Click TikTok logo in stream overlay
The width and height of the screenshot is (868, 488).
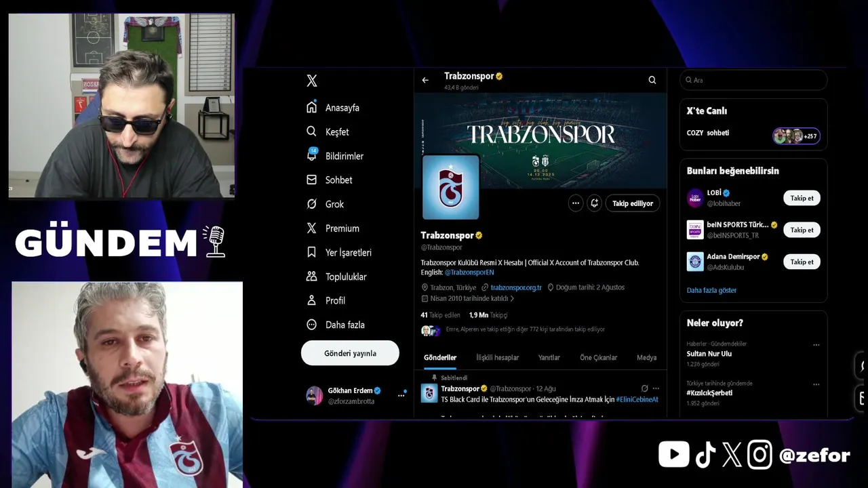(x=705, y=455)
